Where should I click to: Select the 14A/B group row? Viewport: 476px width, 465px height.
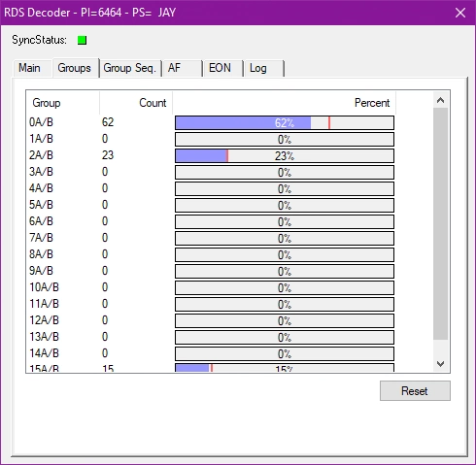pyautogui.click(x=211, y=353)
